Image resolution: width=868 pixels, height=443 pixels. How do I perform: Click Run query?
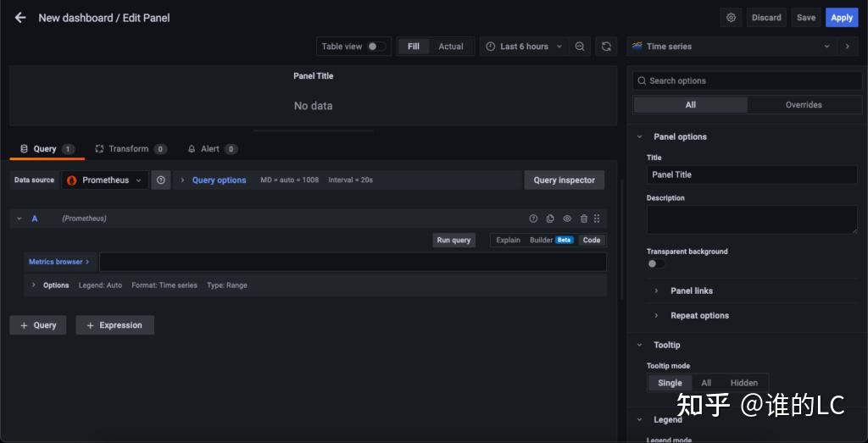coord(453,240)
